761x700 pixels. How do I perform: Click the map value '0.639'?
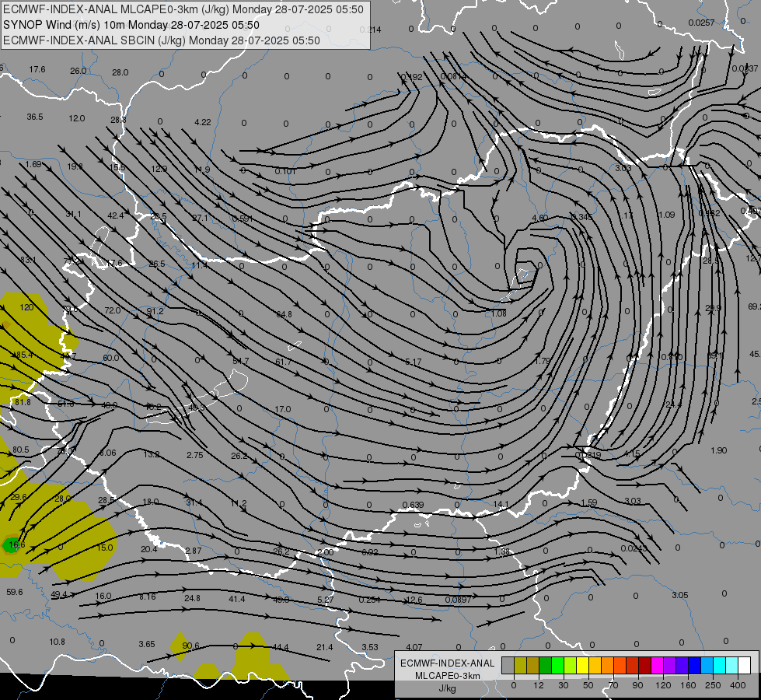pos(413,505)
